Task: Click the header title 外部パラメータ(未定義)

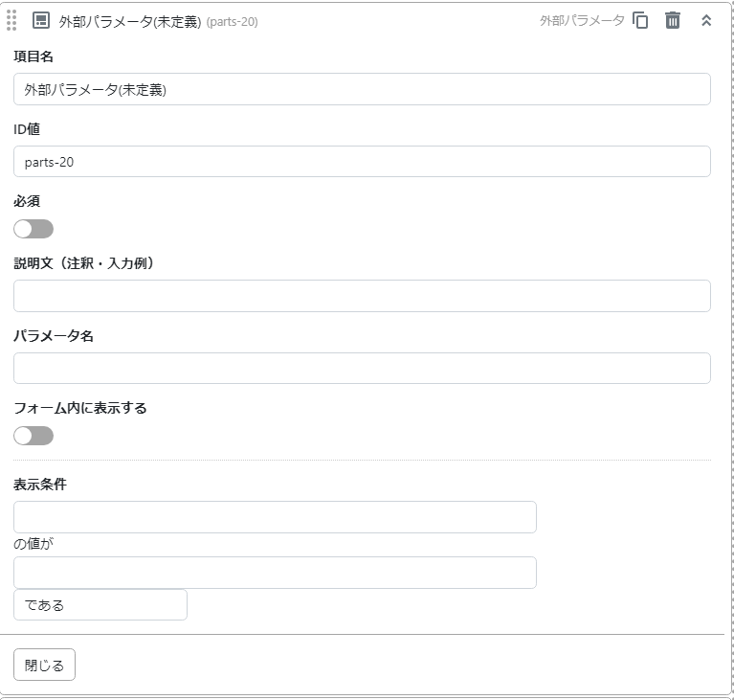Action: [129, 21]
